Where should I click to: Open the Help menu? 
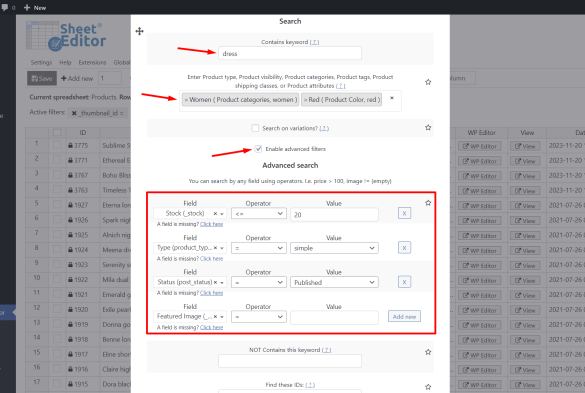65,62
